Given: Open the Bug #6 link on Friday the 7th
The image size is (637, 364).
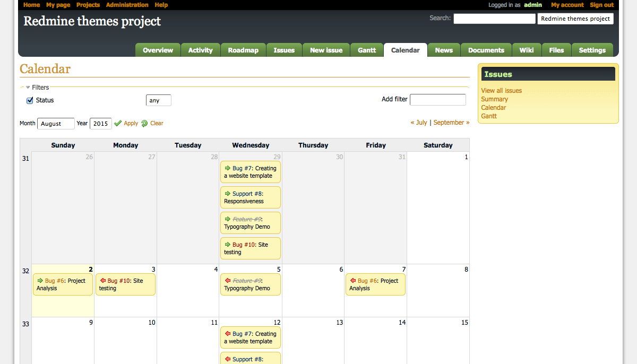Looking at the screenshot, I should tap(367, 281).
